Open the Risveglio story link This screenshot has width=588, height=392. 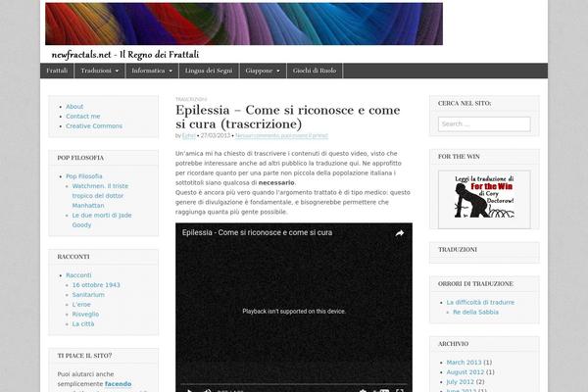[85, 315]
